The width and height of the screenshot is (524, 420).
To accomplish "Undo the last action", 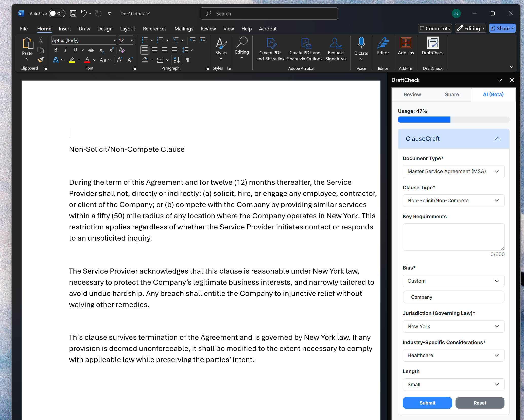I will [84, 13].
